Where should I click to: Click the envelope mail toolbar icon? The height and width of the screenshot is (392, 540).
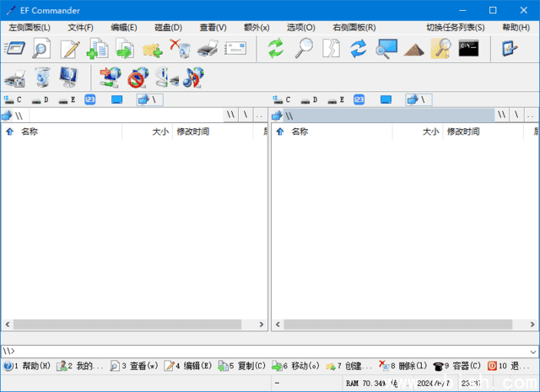235,49
